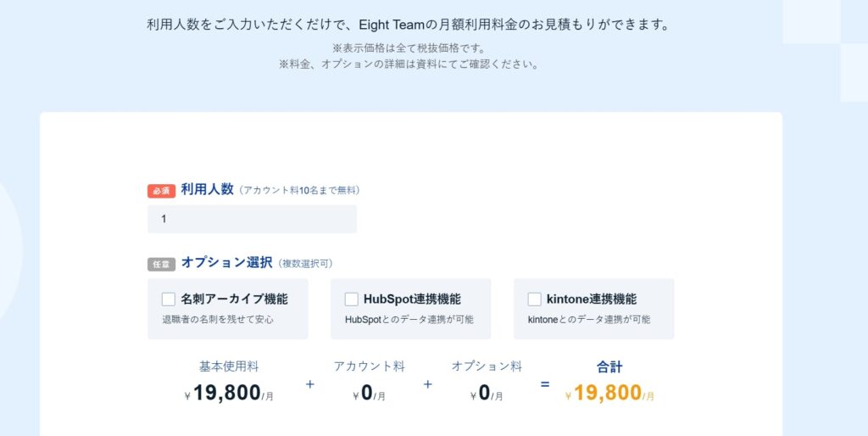Click the kintoneとのデータ連携が可能 description
This screenshot has height=436, width=868.
pos(589,320)
